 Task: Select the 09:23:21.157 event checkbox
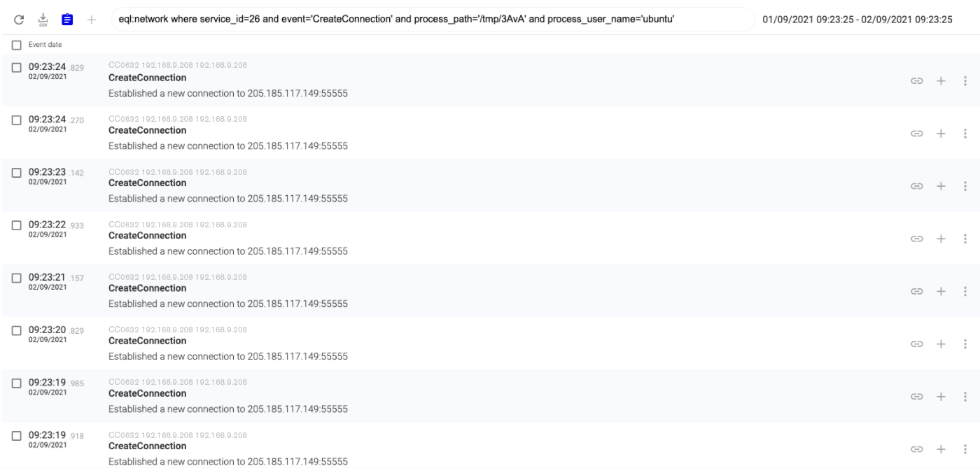(x=17, y=277)
